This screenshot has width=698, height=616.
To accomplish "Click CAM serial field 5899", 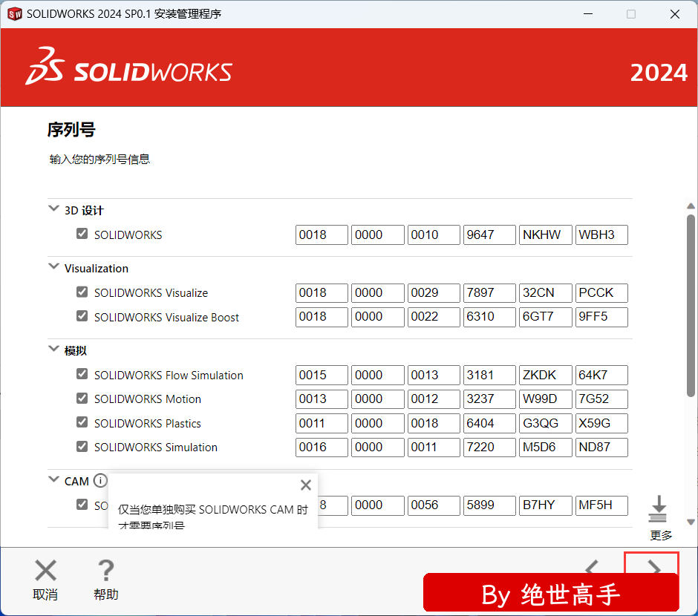I will click(489, 505).
